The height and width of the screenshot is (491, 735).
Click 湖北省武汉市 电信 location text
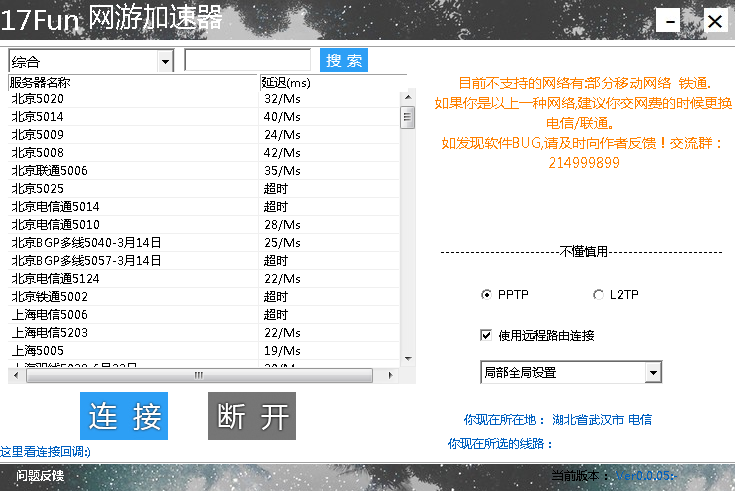(602, 419)
